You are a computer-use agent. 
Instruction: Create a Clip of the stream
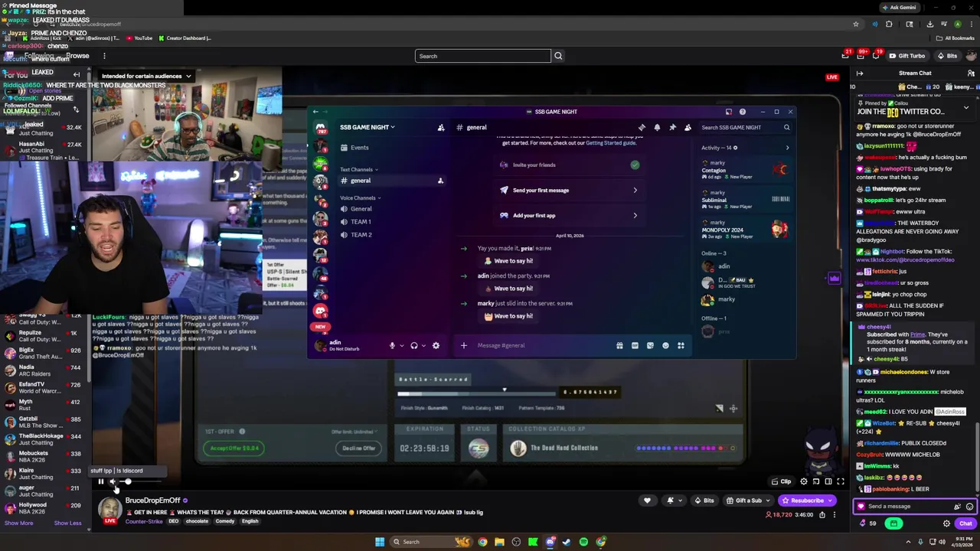tap(781, 481)
